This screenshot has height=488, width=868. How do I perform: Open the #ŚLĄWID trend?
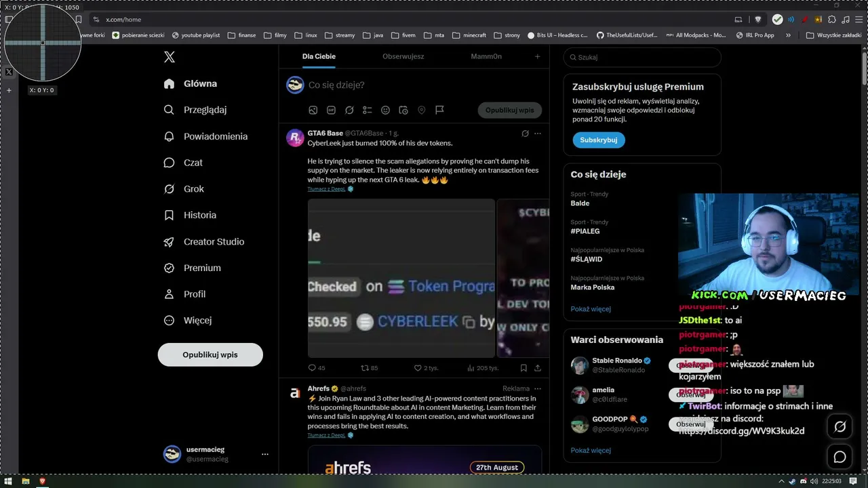pos(587,259)
